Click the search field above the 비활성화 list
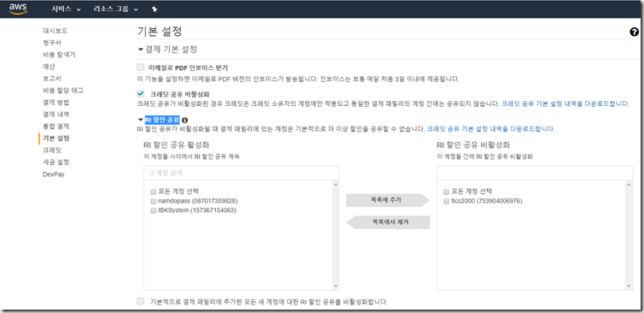This screenshot has width=644, height=313. 535,173
